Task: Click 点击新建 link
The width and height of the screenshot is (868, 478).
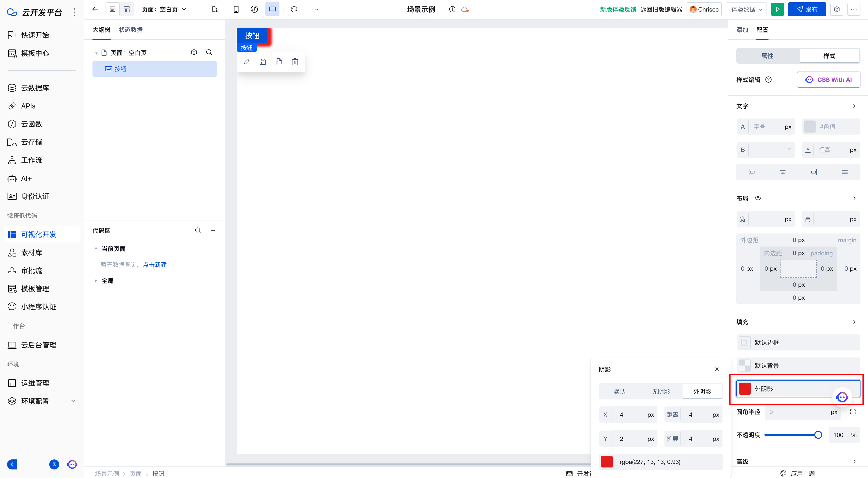Action: tap(155, 265)
